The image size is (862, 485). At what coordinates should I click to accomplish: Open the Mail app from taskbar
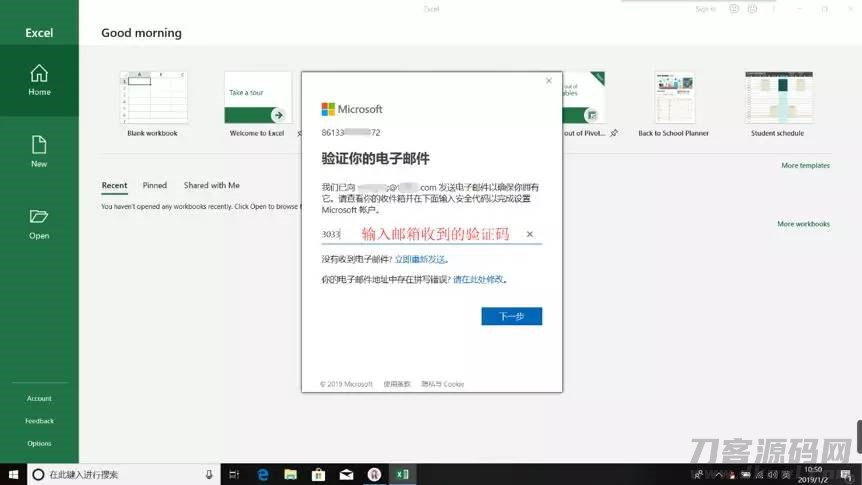346,474
